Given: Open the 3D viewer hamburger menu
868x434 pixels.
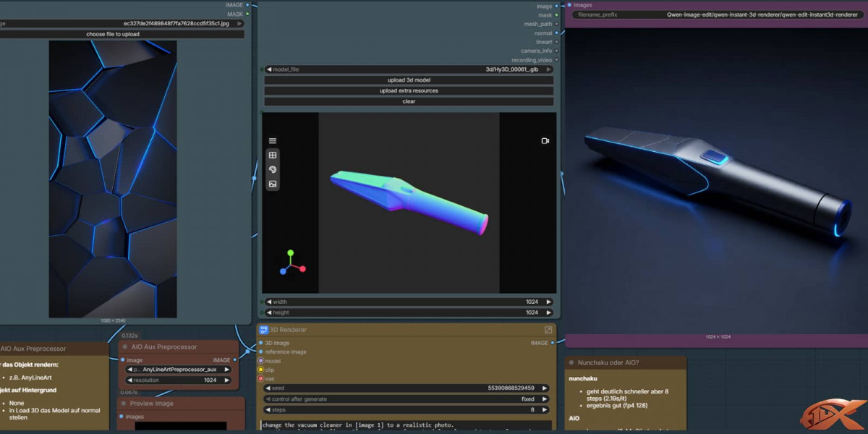Looking at the screenshot, I should tap(273, 141).
